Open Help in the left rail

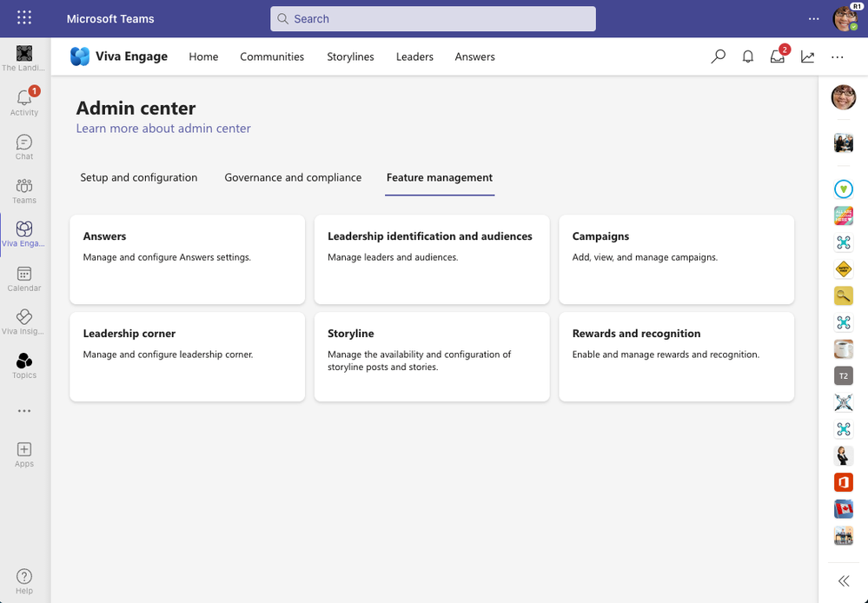pyautogui.click(x=24, y=581)
